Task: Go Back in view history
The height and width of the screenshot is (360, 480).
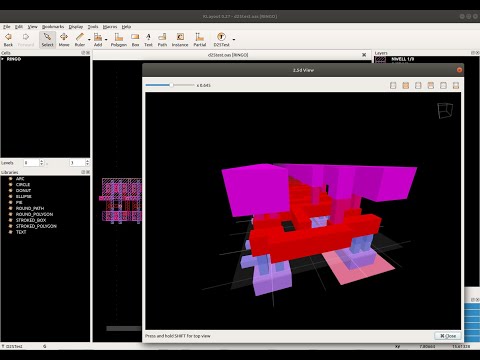Action: pyautogui.click(x=8, y=40)
